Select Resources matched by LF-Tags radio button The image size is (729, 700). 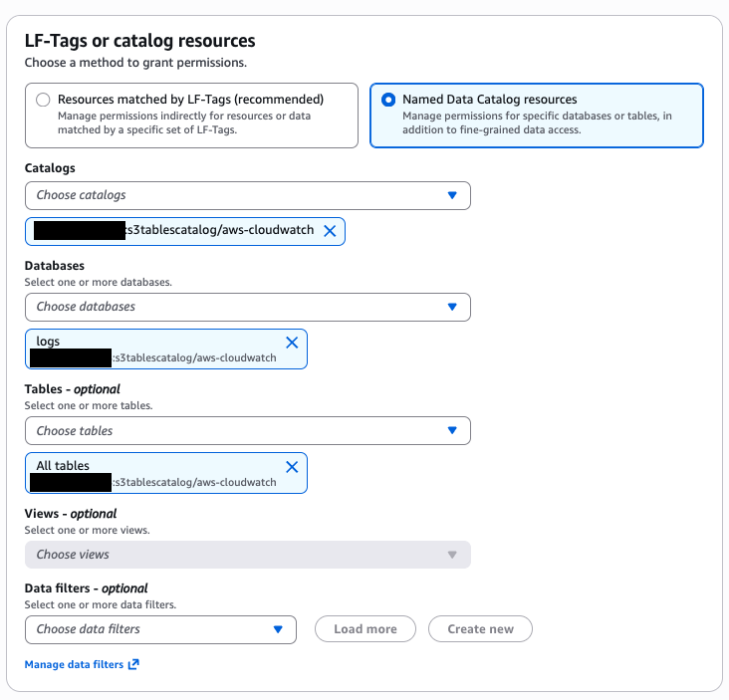[x=43, y=100]
